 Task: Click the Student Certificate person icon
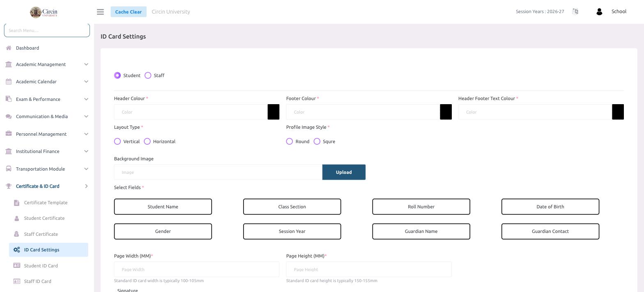click(x=16, y=218)
